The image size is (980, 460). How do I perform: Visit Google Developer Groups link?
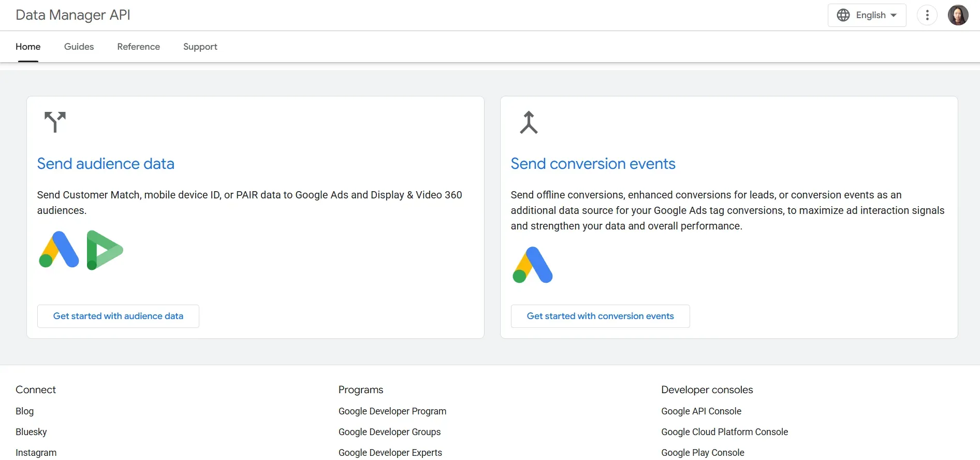389,432
